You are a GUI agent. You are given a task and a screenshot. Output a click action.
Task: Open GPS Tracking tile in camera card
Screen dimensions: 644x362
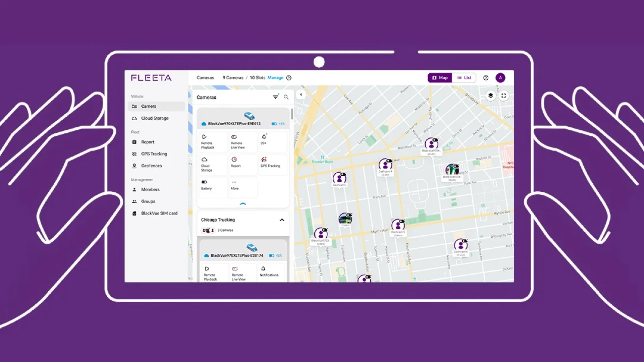[273, 164]
